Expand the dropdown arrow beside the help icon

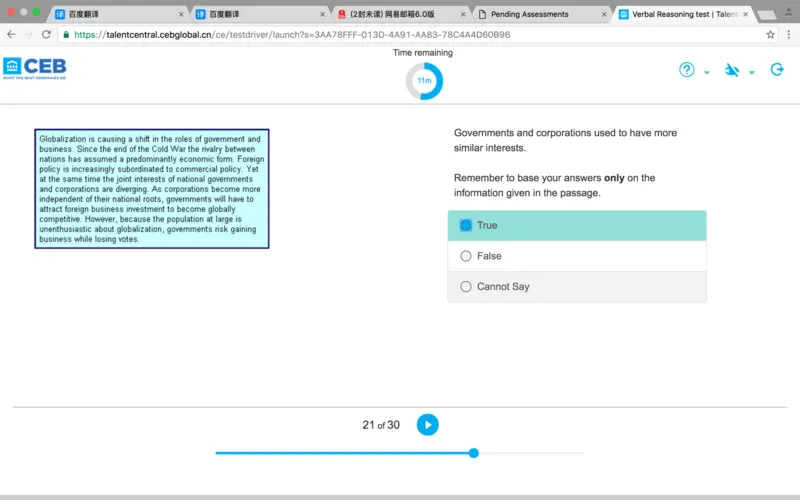tap(707, 73)
